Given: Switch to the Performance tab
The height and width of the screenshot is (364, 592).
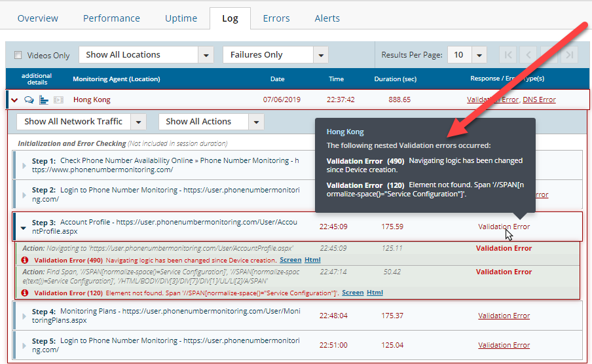Looking at the screenshot, I should (x=111, y=18).
